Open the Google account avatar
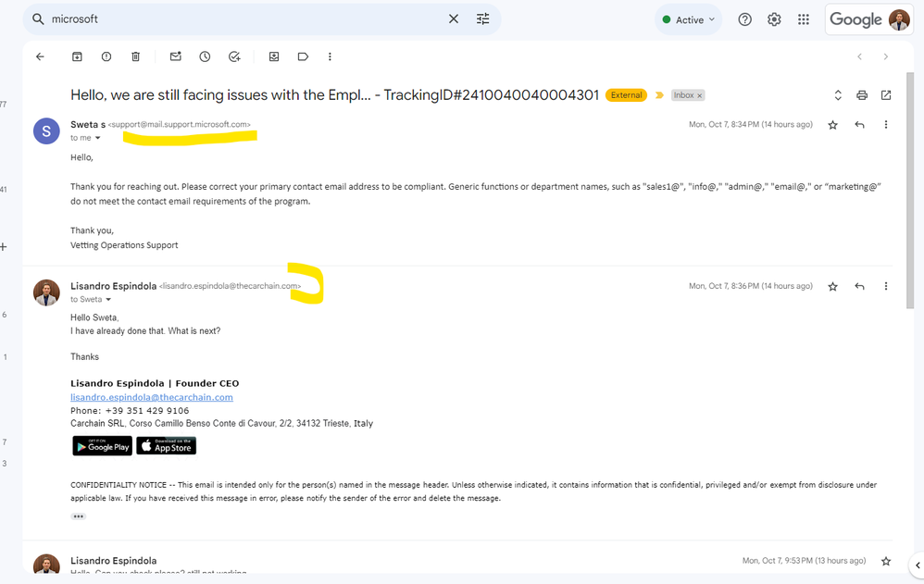924x584 pixels. [899, 19]
